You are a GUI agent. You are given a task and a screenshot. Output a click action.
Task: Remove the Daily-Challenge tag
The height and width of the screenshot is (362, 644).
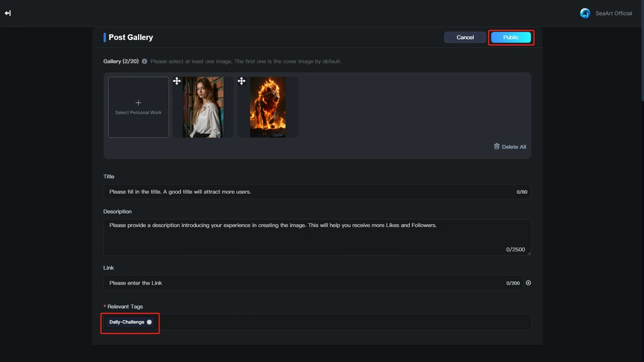(149, 322)
